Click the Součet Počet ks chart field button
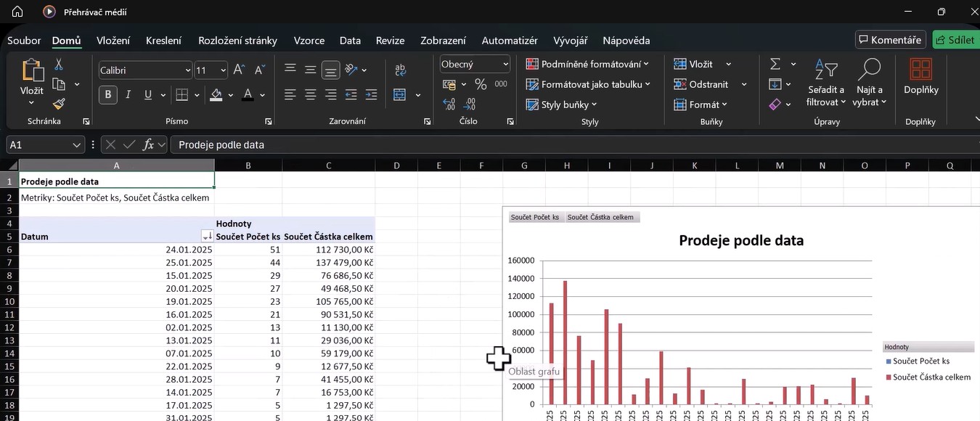Screen dimensions: 980x421 pos(534,217)
